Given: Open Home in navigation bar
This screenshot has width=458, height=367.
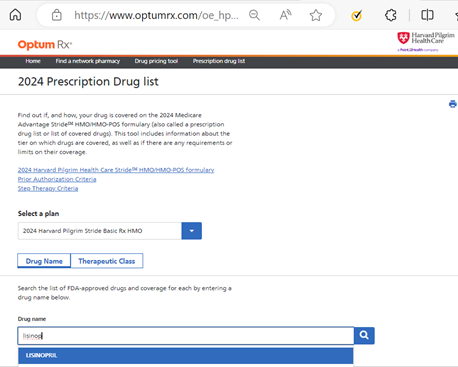Looking at the screenshot, I should click(33, 61).
